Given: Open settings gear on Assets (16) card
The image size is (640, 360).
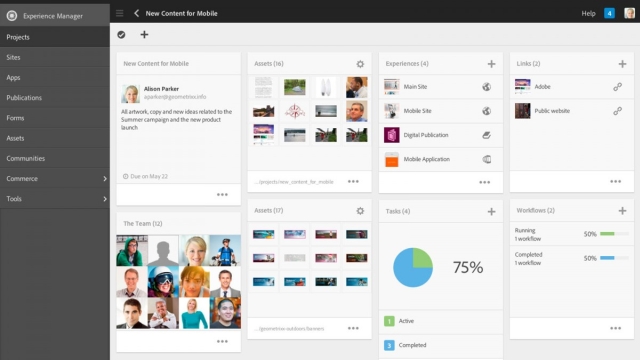Looking at the screenshot, I should (x=360, y=64).
